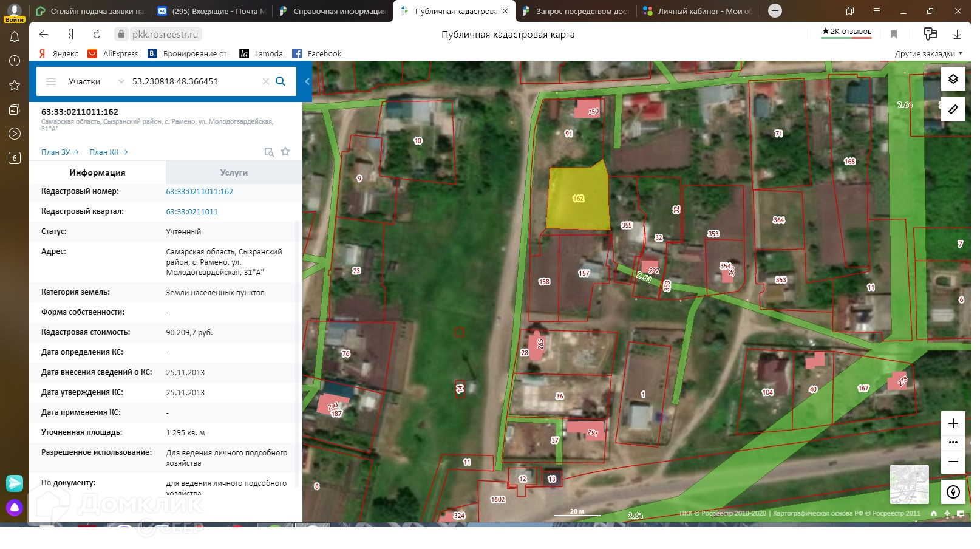Screen dimensions: 980x549
Task: Toggle the browser bookmark flag icon
Action: click(894, 35)
